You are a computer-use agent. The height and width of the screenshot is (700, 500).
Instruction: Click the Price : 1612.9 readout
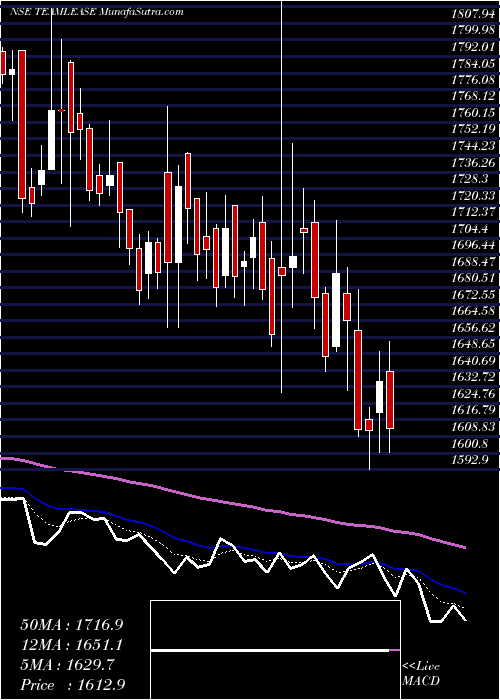point(71,685)
